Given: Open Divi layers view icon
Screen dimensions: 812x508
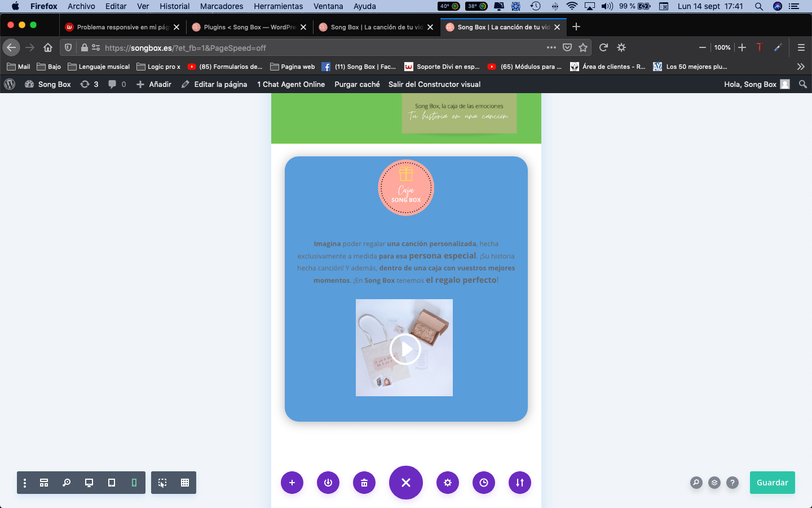Looking at the screenshot, I should [714, 483].
